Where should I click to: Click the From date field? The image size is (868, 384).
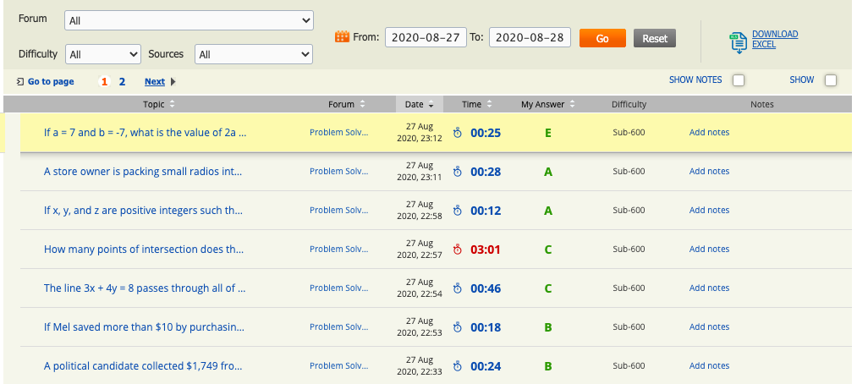(x=426, y=38)
